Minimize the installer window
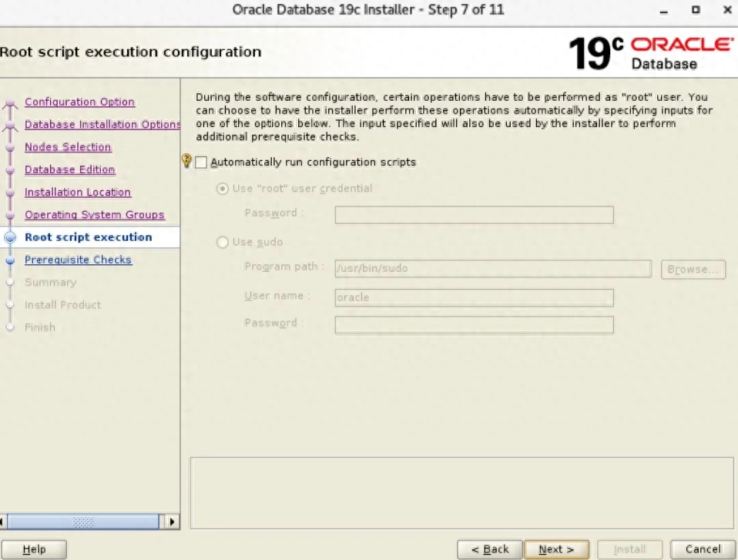This screenshot has width=738, height=560. (x=664, y=11)
